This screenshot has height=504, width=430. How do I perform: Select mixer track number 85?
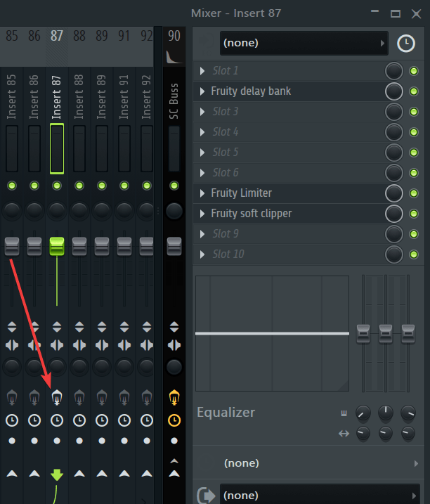coord(12,36)
